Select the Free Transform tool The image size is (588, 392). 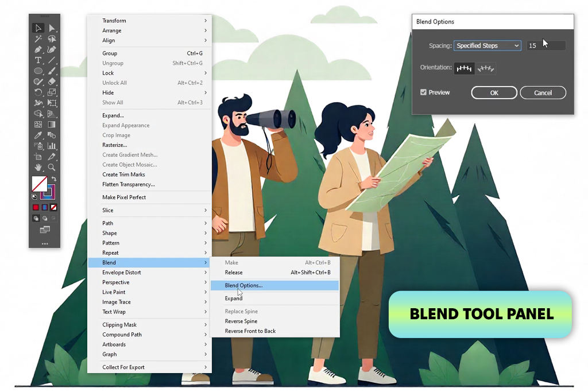pos(52,103)
